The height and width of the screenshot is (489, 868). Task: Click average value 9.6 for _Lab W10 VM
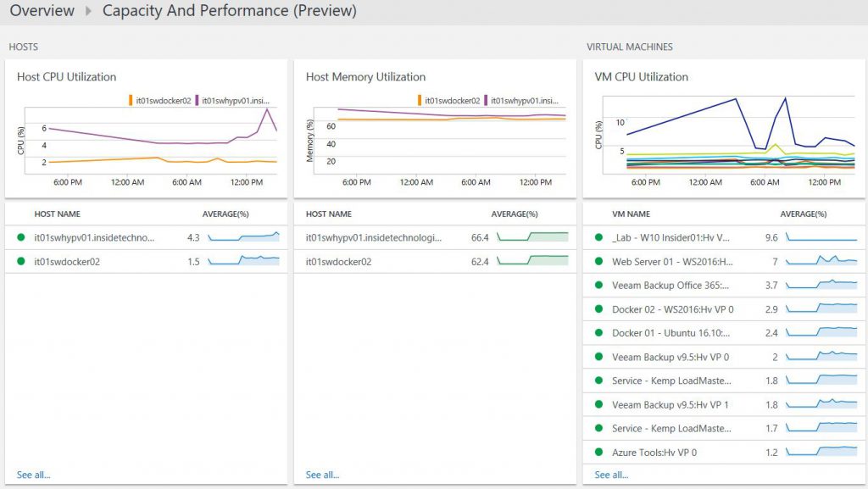(x=771, y=237)
